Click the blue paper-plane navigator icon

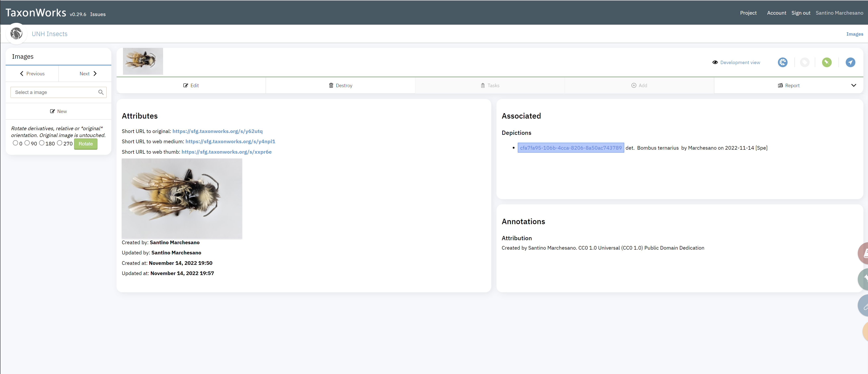point(850,62)
